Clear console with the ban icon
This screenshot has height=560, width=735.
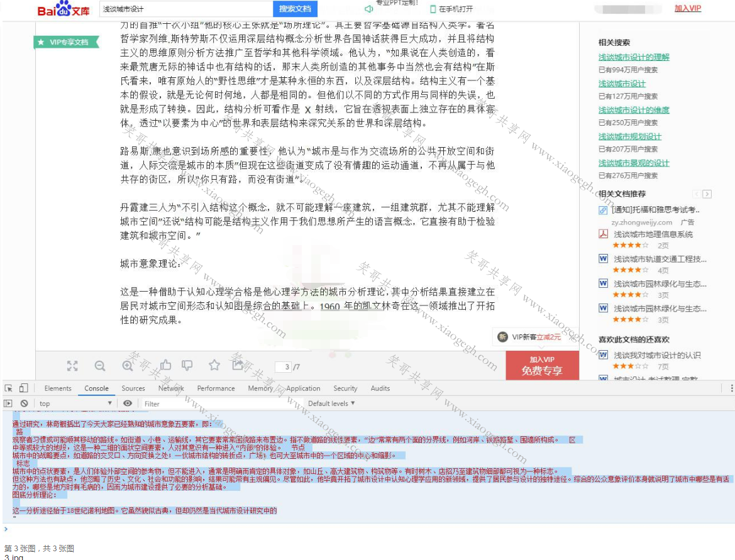point(24,403)
